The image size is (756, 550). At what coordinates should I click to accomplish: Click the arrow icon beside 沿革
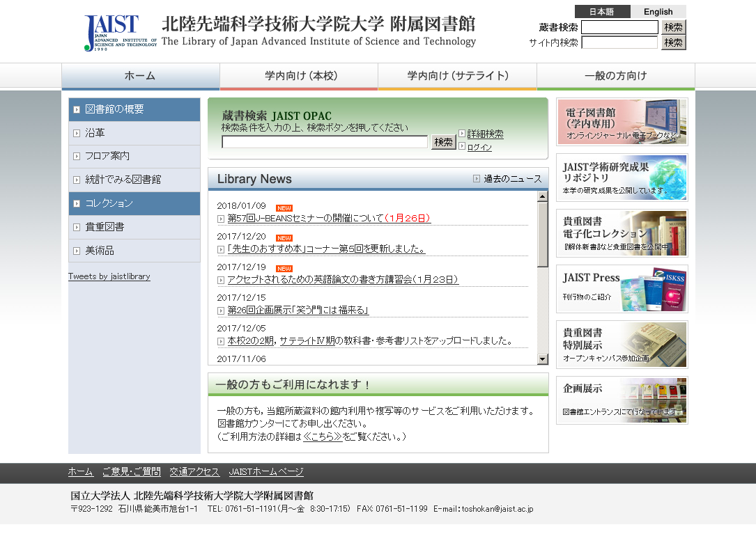click(x=77, y=134)
